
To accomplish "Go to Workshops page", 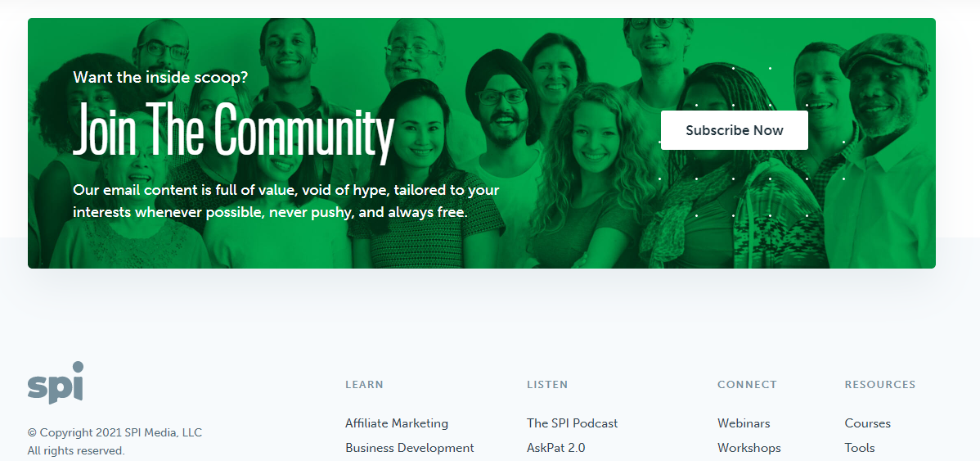I will 748,448.
